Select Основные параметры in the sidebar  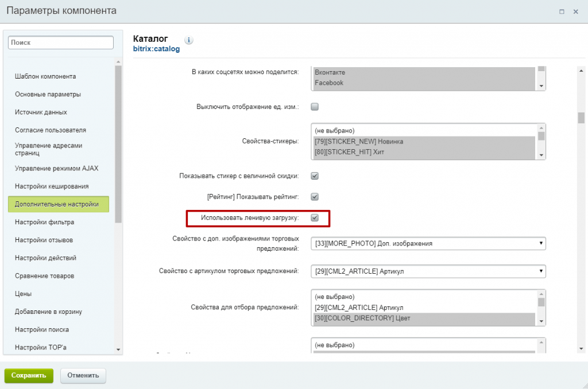[x=48, y=94]
